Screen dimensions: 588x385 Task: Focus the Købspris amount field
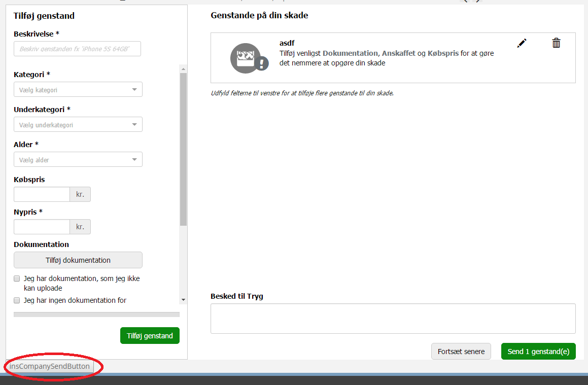[x=42, y=194]
